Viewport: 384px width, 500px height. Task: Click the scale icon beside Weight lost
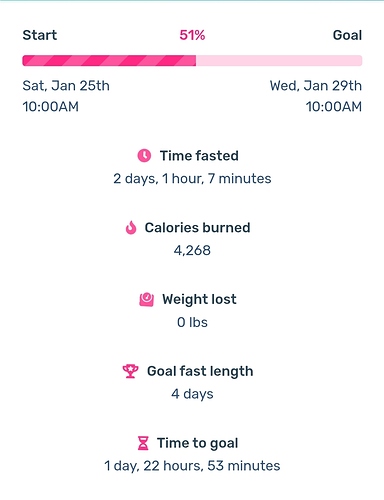click(146, 299)
